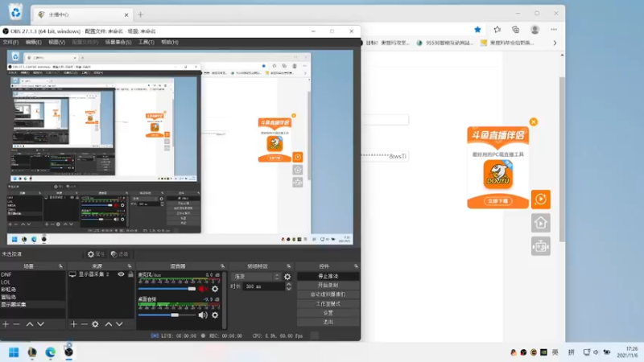Select the DNF scene

[x=33, y=274]
